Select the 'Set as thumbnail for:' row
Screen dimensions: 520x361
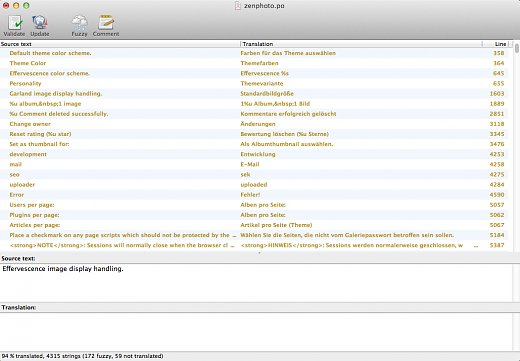(x=254, y=144)
